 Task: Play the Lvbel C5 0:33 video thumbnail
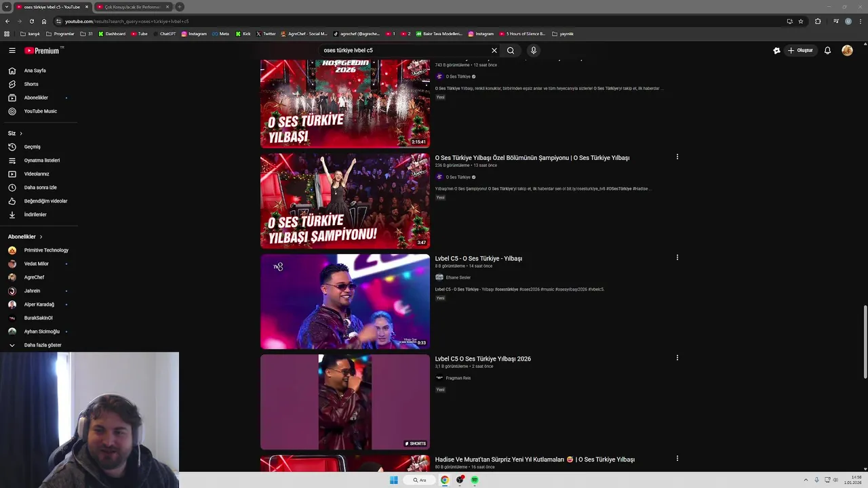pyautogui.click(x=345, y=302)
